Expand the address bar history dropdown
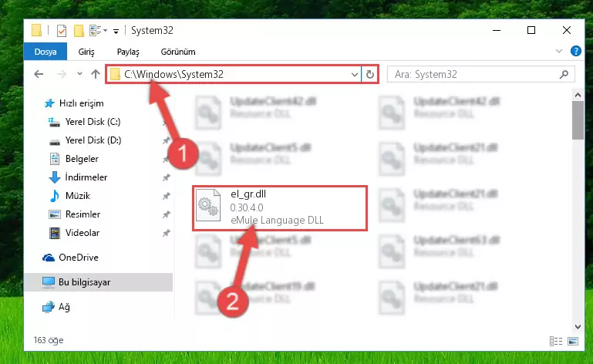593x364 pixels. (x=355, y=75)
